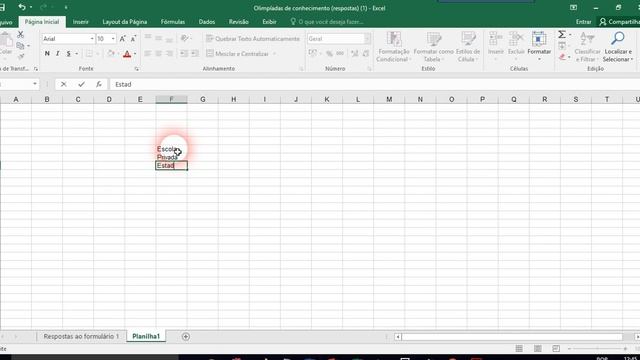This screenshot has width=640, height=360.
Task: Click the AutoSum sigma icon
Action: 562,35
